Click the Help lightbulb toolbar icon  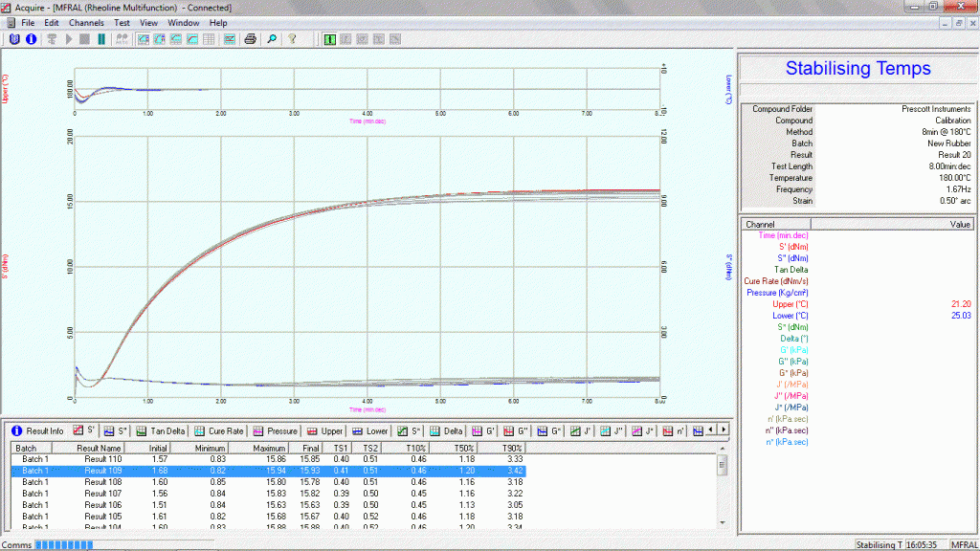292,39
